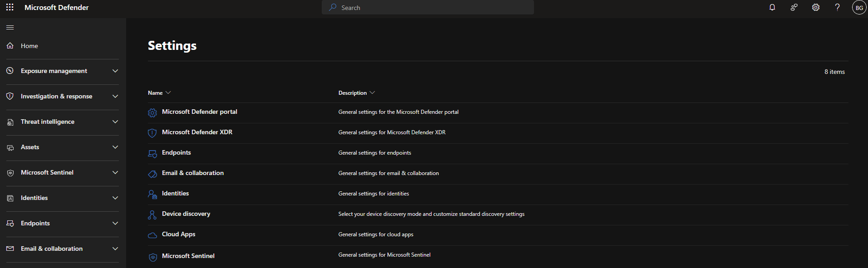Open Device discovery settings
This screenshot has height=268, width=868.
186,214
